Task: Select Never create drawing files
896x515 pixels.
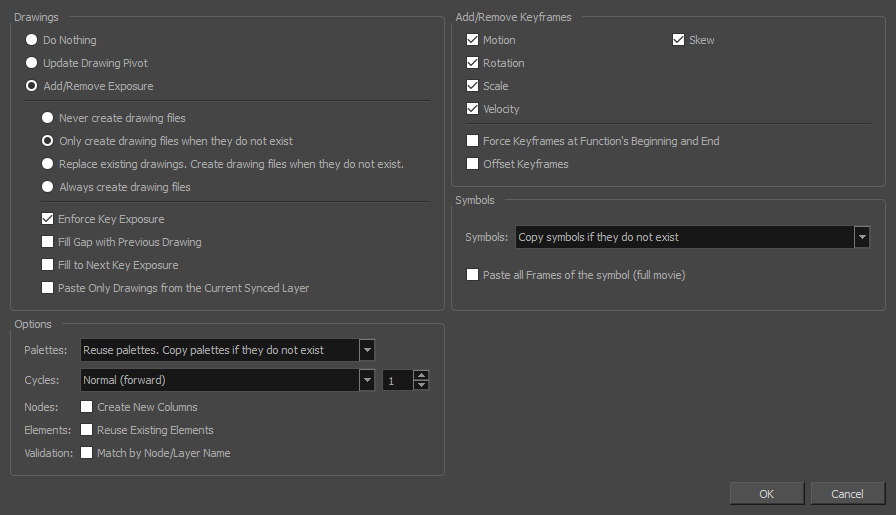Action: pos(48,118)
